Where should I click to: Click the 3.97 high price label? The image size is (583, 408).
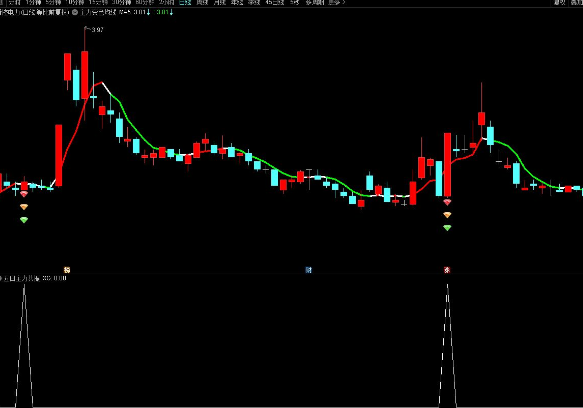coord(97,30)
